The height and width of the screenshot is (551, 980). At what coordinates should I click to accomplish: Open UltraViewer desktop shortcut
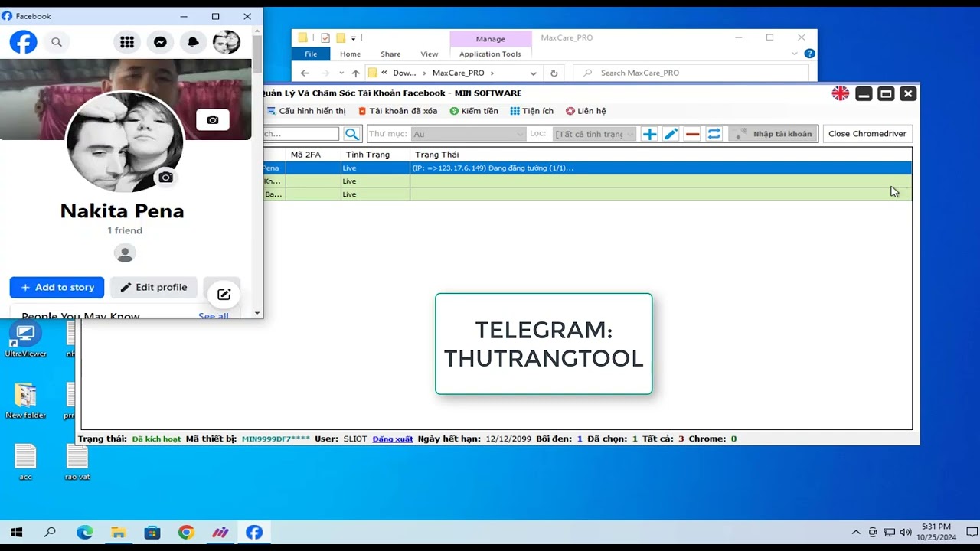(x=25, y=341)
